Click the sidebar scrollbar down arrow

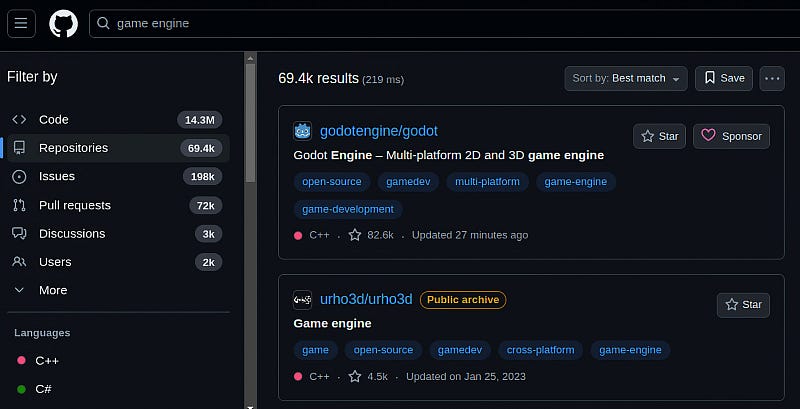[250, 406]
